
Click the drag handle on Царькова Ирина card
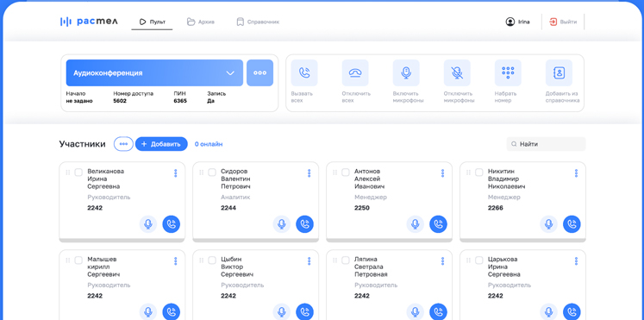pos(468,260)
